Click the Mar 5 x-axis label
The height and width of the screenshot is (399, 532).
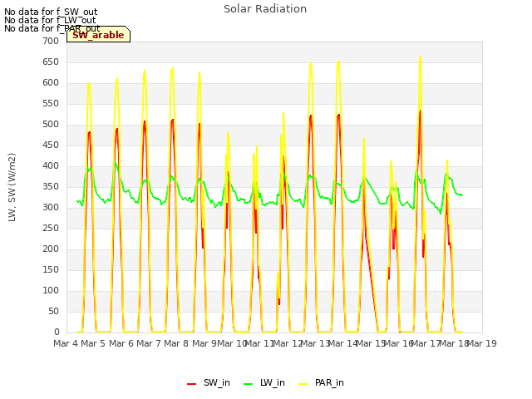point(93,343)
